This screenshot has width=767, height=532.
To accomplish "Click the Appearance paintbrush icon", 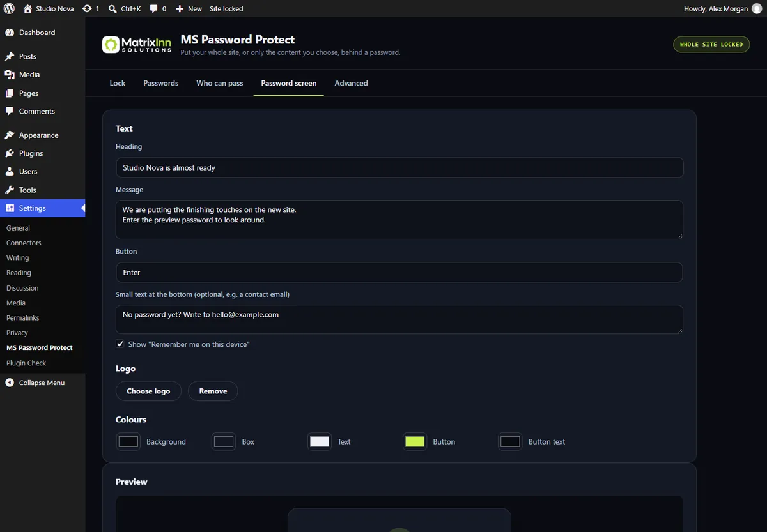I will [x=10, y=135].
